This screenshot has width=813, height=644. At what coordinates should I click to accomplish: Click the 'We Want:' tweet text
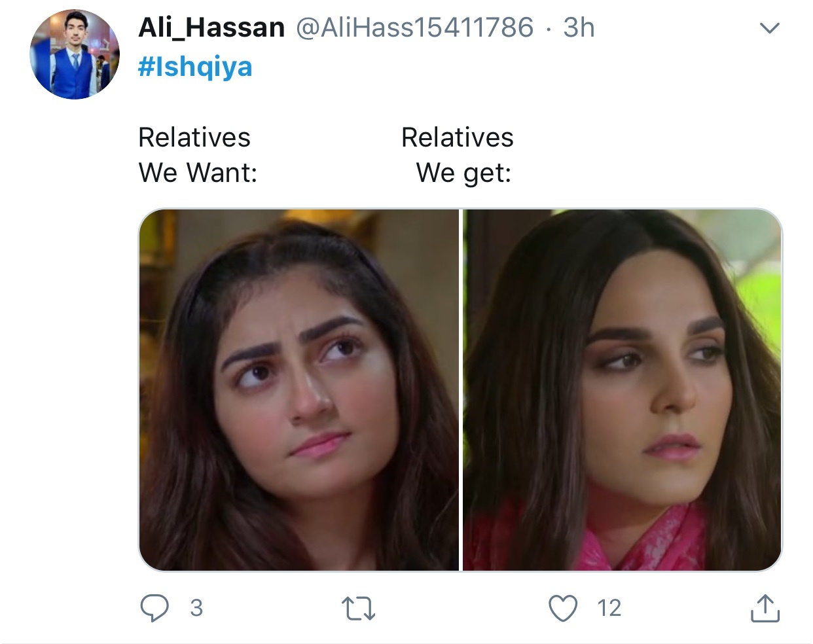(198, 173)
